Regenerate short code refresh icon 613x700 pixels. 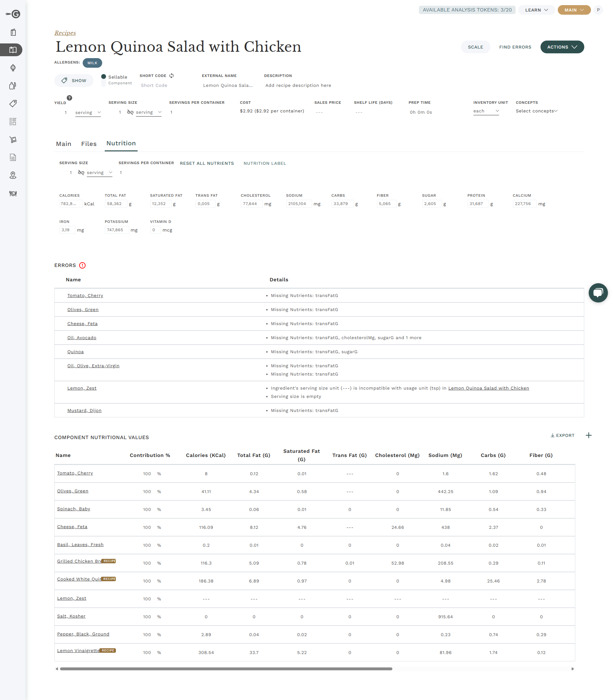(171, 76)
